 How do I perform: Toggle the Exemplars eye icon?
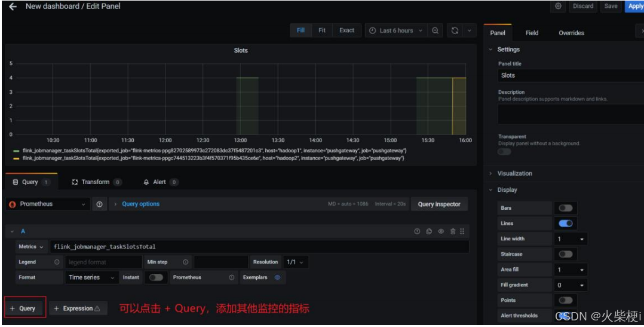277,277
